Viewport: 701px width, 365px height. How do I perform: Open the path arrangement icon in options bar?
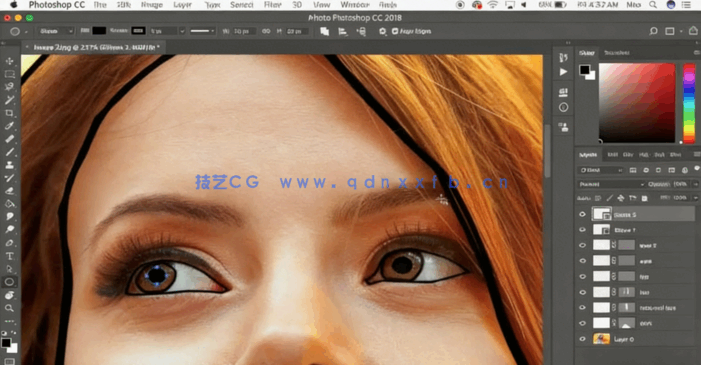pyautogui.click(x=361, y=31)
